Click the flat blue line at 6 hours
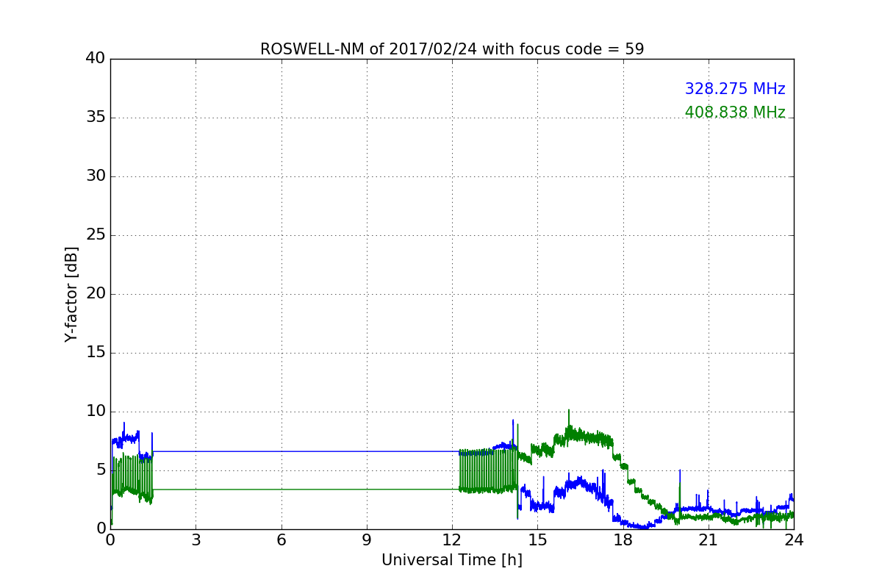 click(x=281, y=451)
